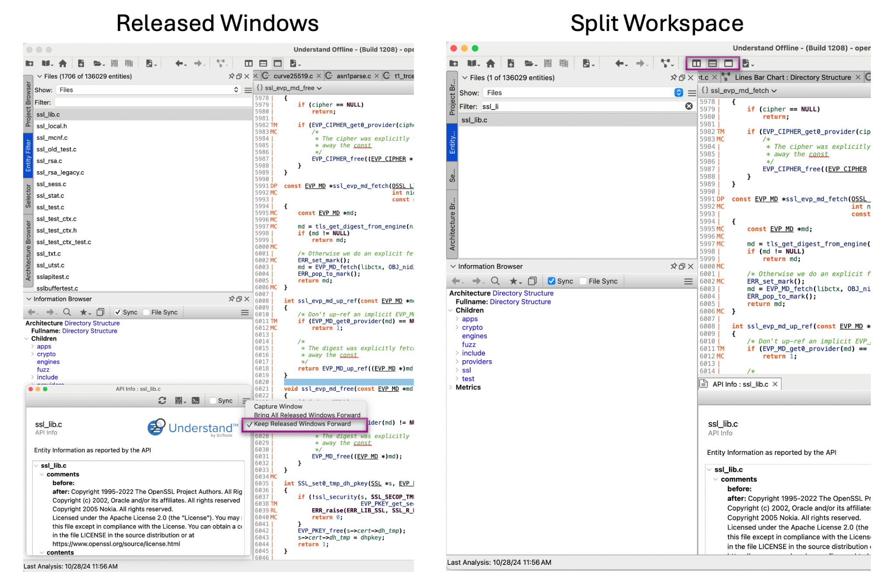The image size is (894, 588).
Task: Click the Save All toolbar icon
Action: (x=128, y=63)
